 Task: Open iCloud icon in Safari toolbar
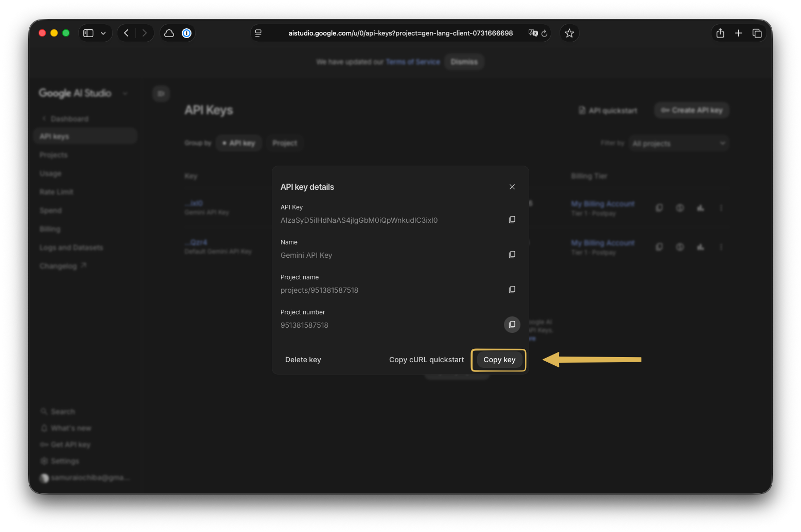(x=169, y=33)
